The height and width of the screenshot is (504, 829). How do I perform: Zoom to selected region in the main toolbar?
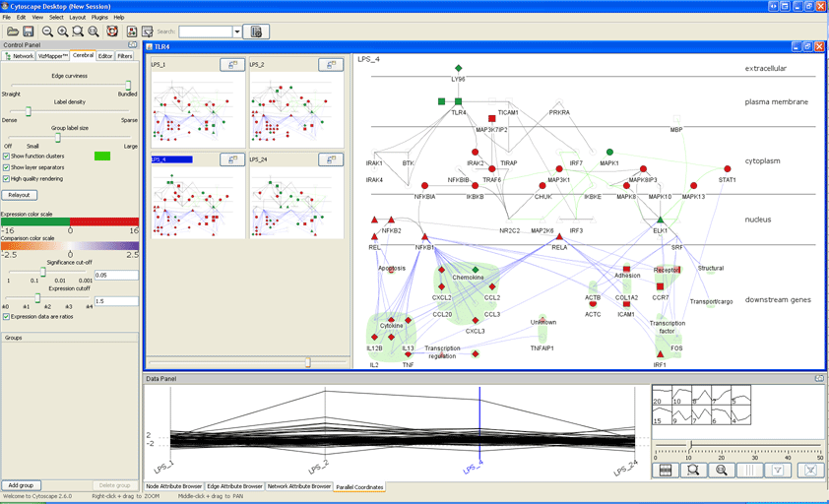pyautogui.click(x=78, y=31)
